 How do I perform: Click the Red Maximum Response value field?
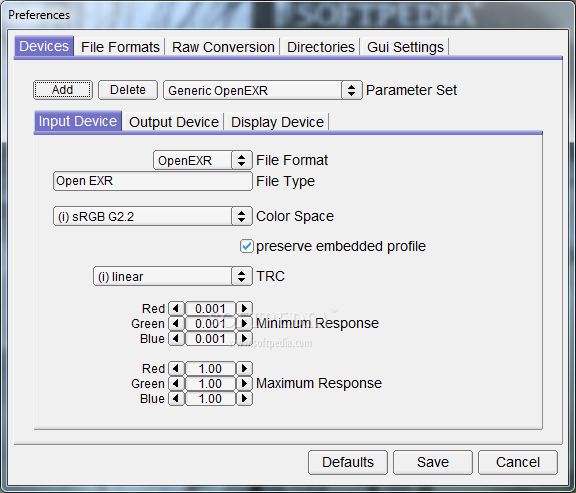(210, 368)
